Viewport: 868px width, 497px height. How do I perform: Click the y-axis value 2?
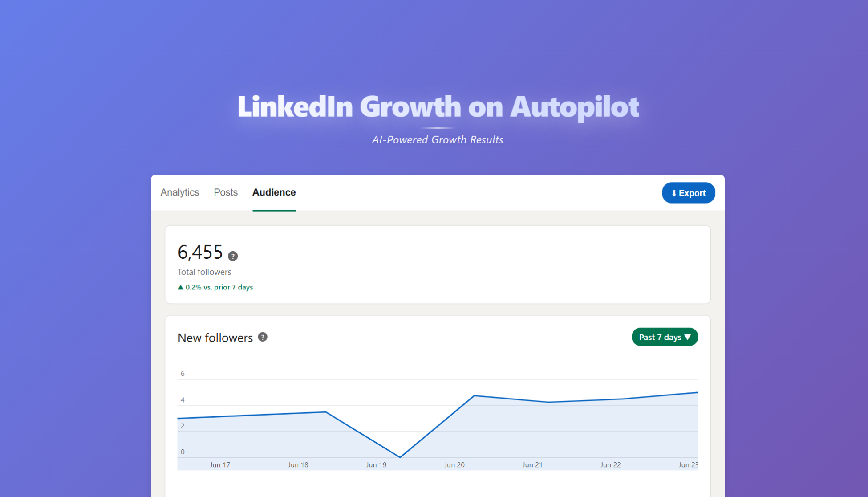183,426
